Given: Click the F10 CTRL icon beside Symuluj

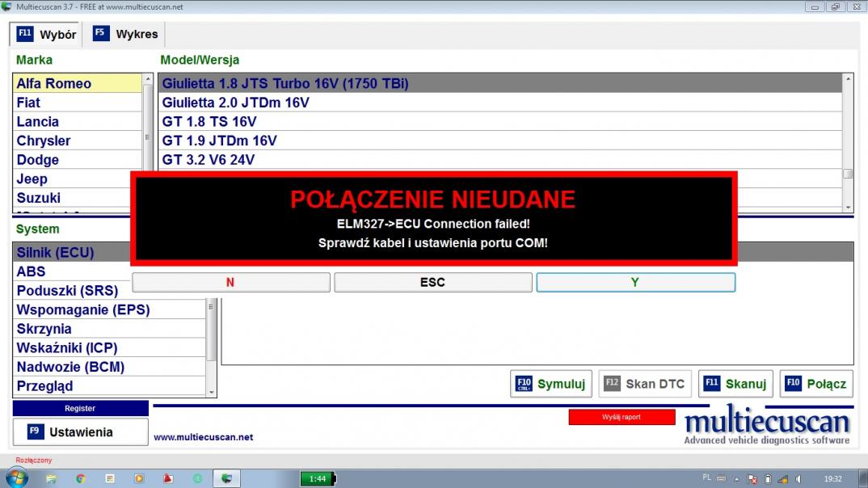Looking at the screenshot, I should (x=524, y=384).
